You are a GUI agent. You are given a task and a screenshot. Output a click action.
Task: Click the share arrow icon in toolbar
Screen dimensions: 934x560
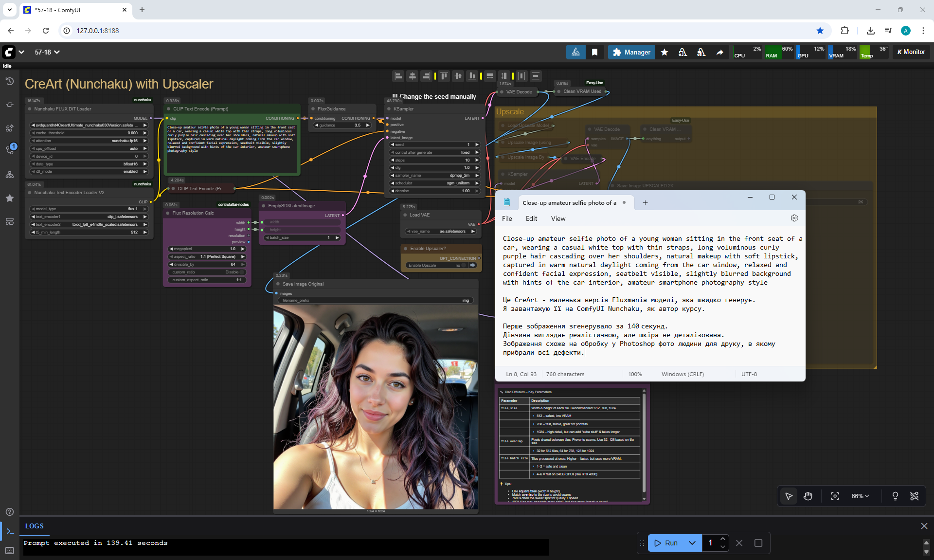719,52
